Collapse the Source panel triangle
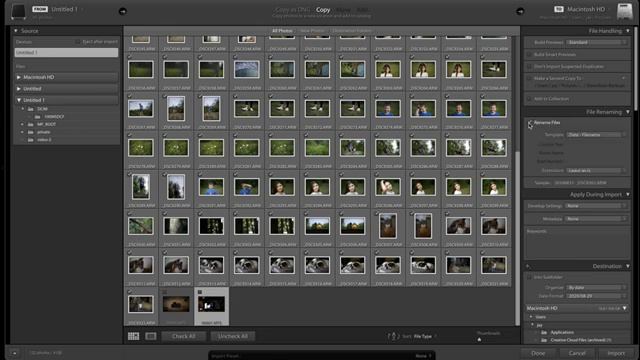This screenshot has height=360, width=640. (x=16, y=31)
